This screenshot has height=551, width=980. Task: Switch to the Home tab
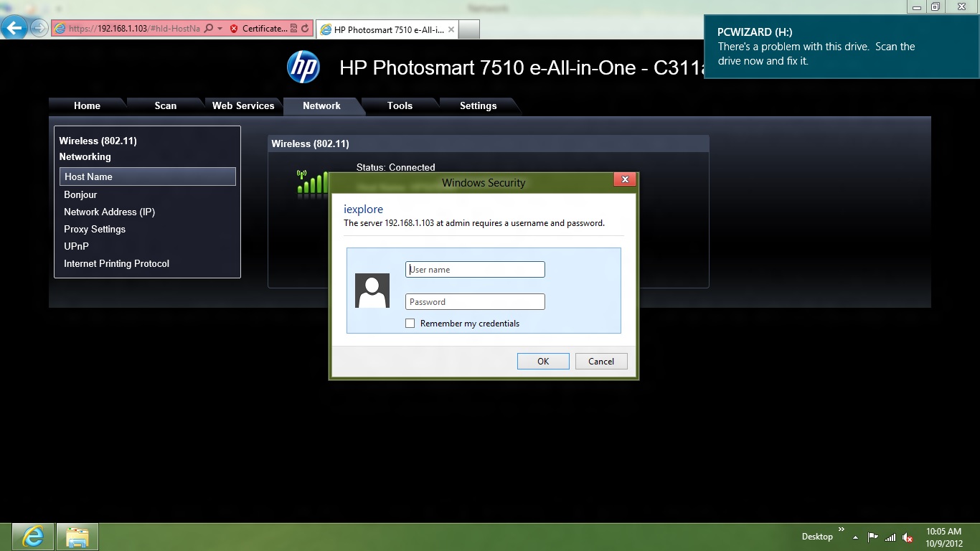[87, 105]
